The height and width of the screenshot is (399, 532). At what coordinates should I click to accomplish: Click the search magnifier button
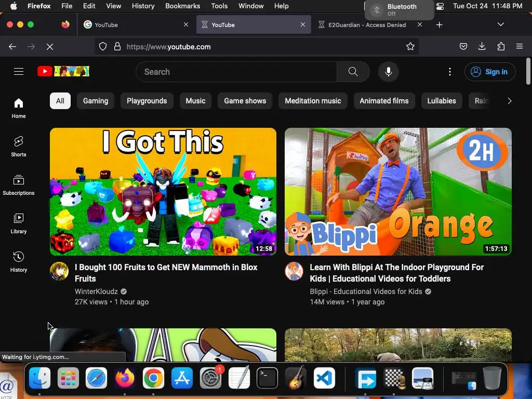[353, 72]
